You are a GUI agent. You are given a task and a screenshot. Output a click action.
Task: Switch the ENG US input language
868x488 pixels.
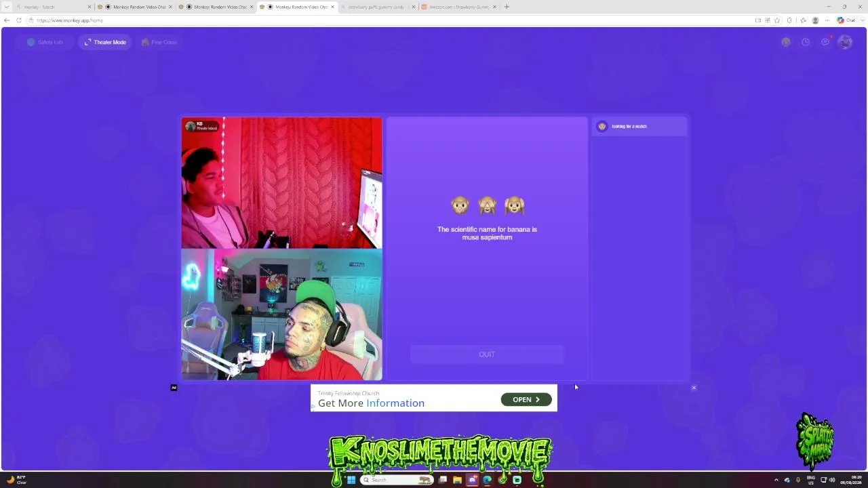[x=811, y=480]
